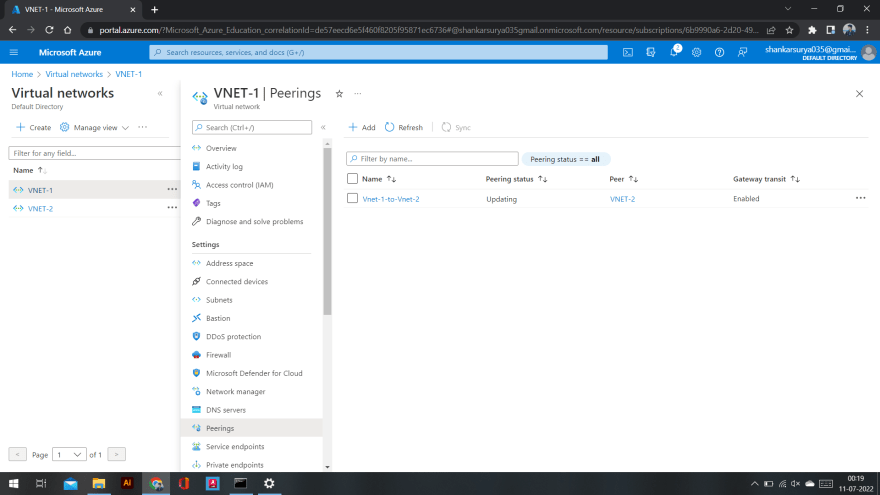880x495 pixels.
Task: Open the Azure portal hamburger menu
Action: coord(14,52)
